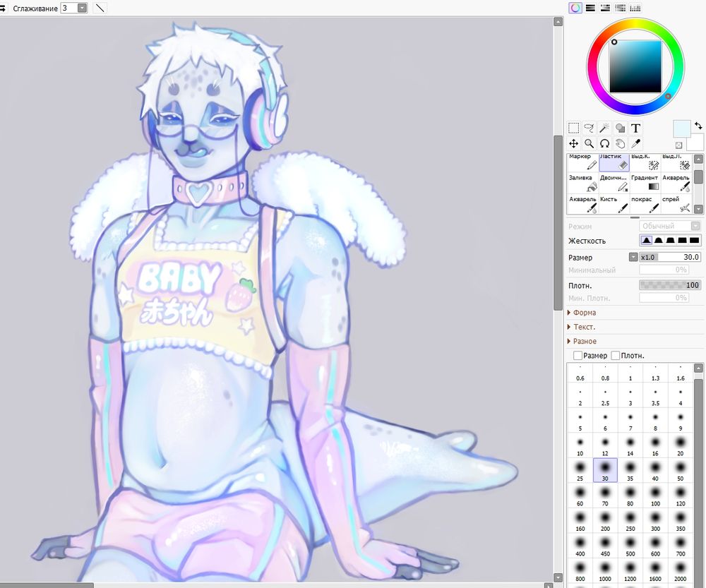Open the Размер multiplier dropdown arrow

click(x=633, y=257)
